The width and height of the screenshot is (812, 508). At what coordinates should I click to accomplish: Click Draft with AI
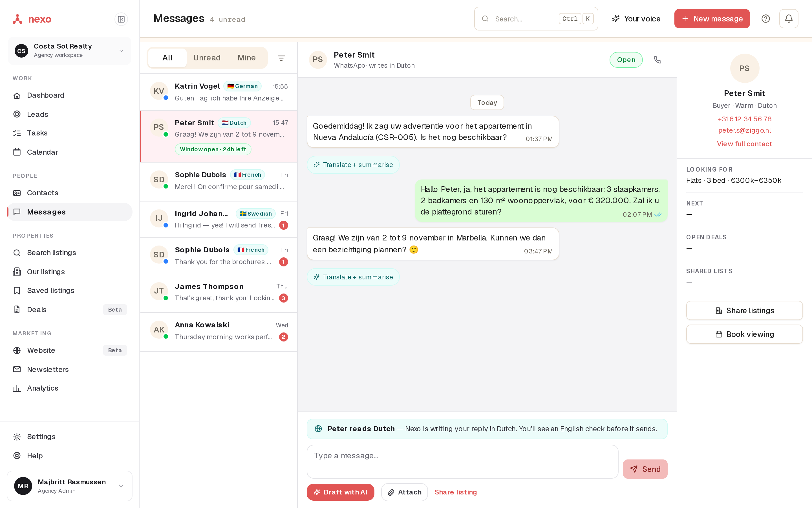coord(340,492)
